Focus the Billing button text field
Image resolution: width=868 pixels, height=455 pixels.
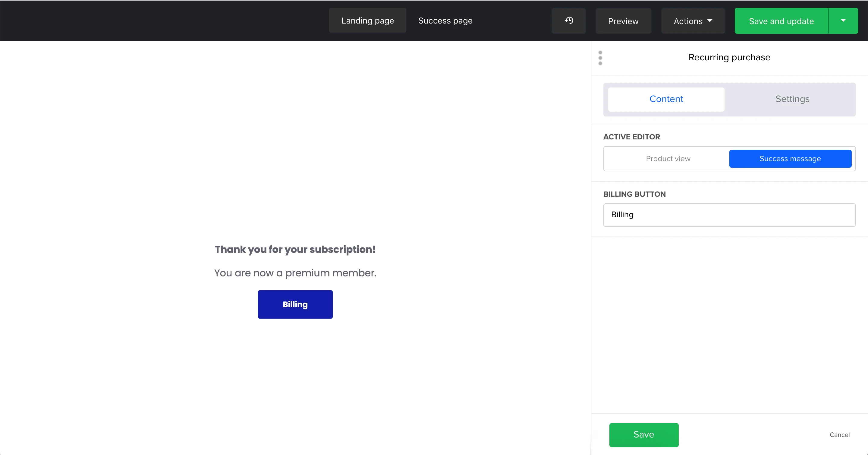pyautogui.click(x=729, y=215)
